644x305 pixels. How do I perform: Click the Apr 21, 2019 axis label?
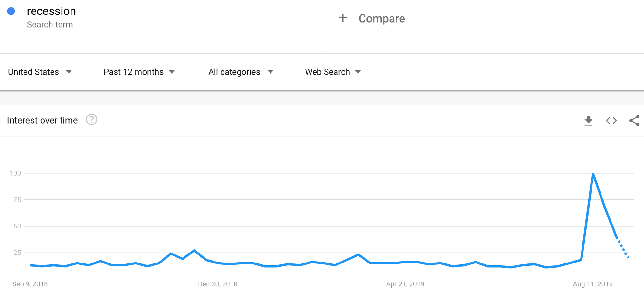[405, 284]
